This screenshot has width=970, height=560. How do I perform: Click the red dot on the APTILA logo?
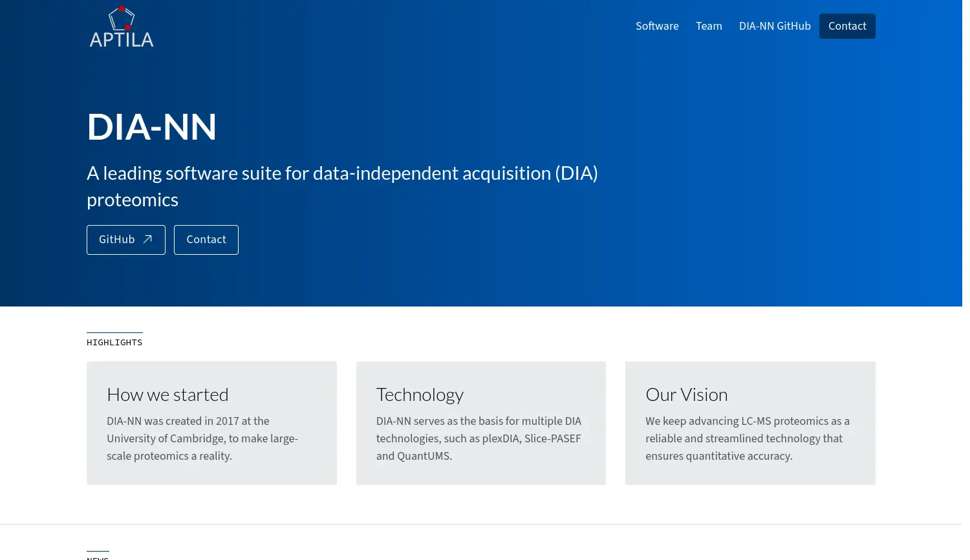point(121,8)
